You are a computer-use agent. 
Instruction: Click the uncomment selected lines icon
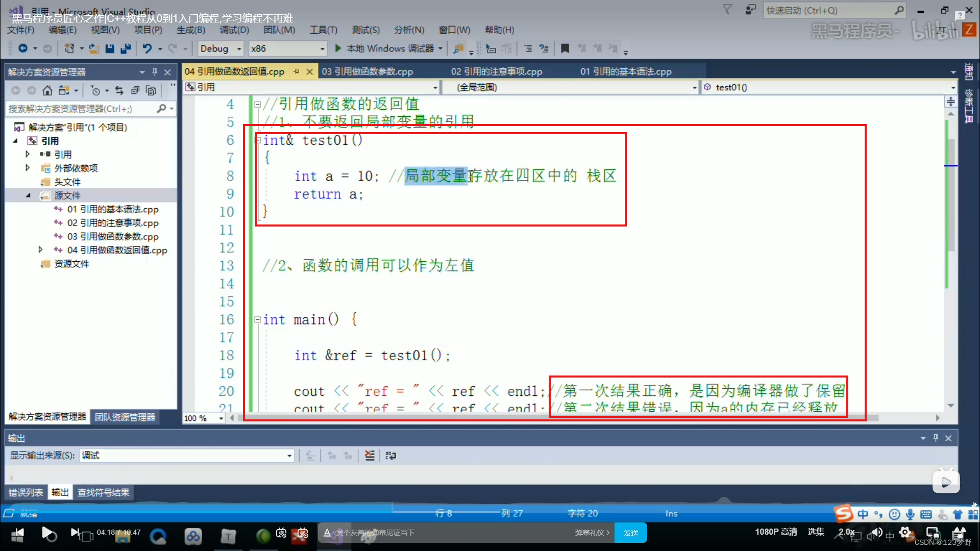pos(544,48)
